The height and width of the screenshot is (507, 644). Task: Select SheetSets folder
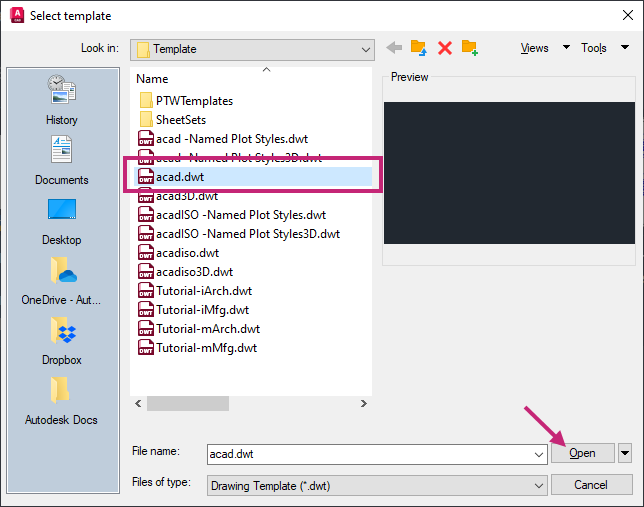pyautogui.click(x=172, y=120)
